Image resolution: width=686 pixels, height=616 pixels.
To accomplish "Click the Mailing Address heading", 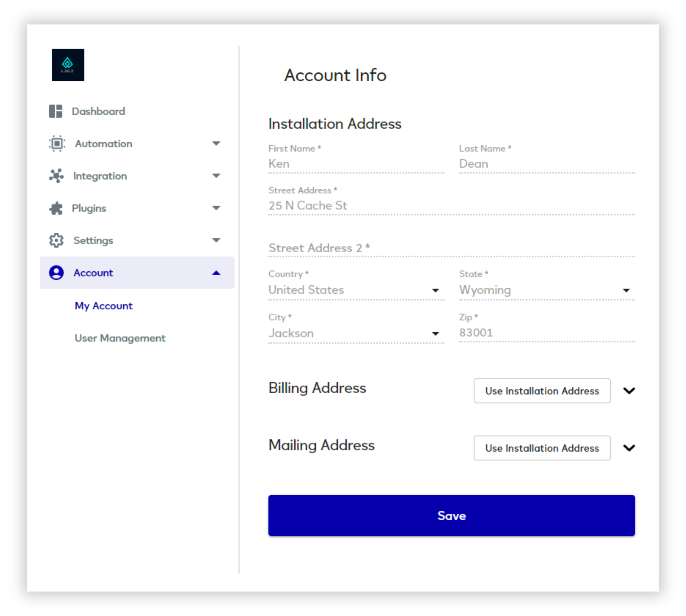I will coord(322,446).
